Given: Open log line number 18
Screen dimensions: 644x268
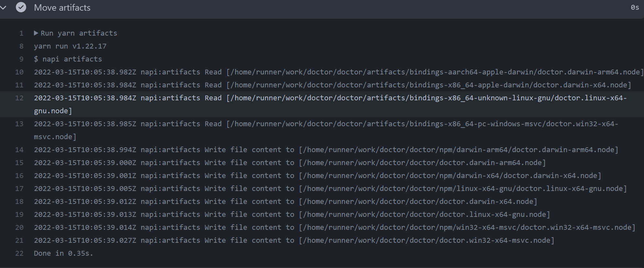Looking at the screenshot, I should (19, 201).
